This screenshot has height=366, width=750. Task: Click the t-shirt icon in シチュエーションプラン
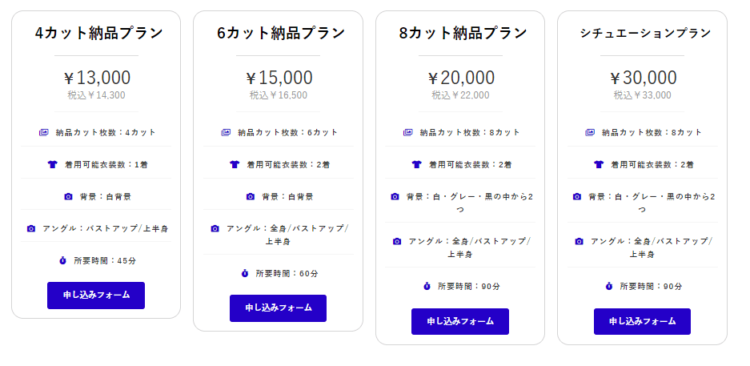[599, 165]
